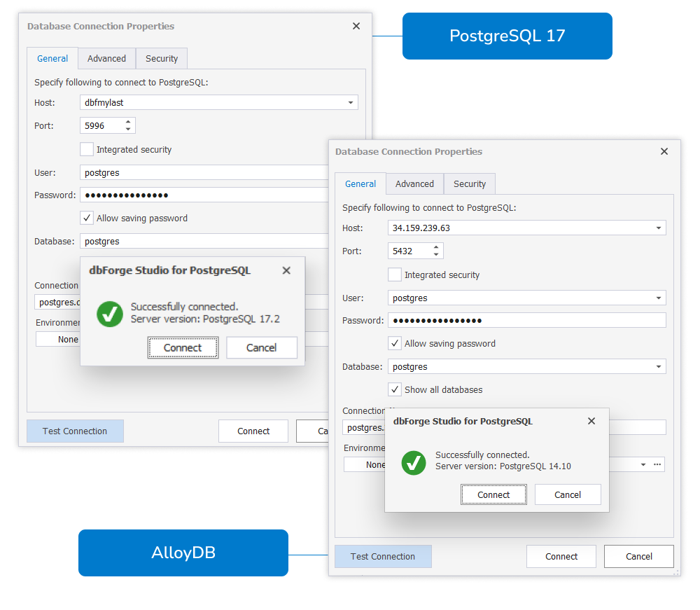
Task: Expand the Database dropdown in the AlloyDB window
Action: pos(659,367)
